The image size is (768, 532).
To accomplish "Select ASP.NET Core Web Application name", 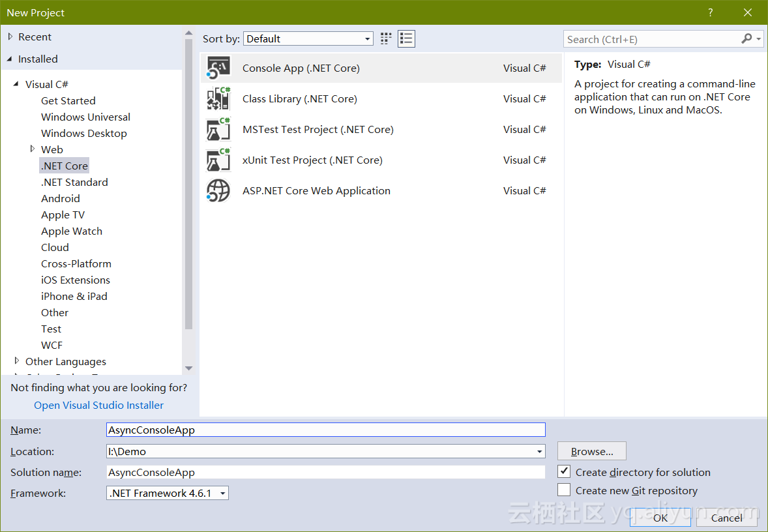I will [x=316, y=190].
